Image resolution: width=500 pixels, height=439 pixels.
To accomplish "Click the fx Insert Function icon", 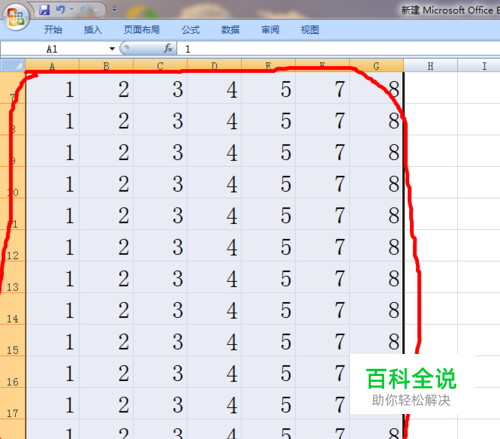I will tap(168, 49).
